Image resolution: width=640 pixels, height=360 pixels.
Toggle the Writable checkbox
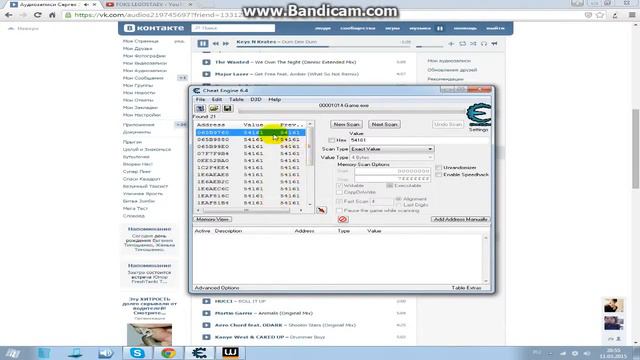click(340, 185)
